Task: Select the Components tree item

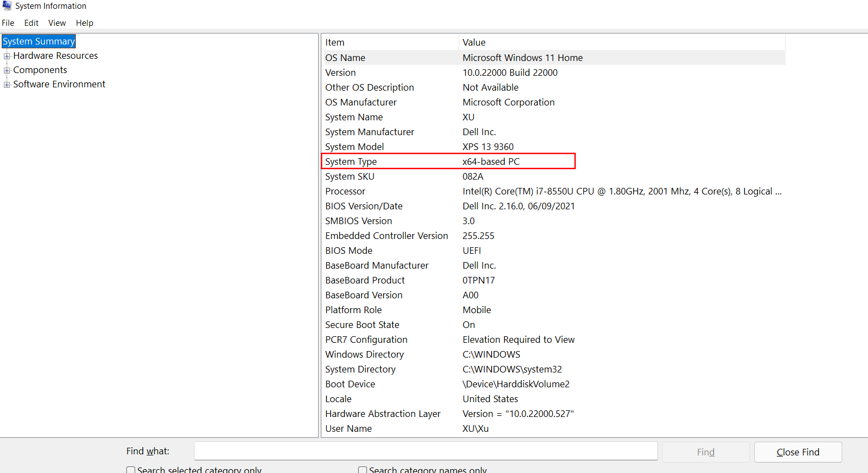Action: click(40, 70)
